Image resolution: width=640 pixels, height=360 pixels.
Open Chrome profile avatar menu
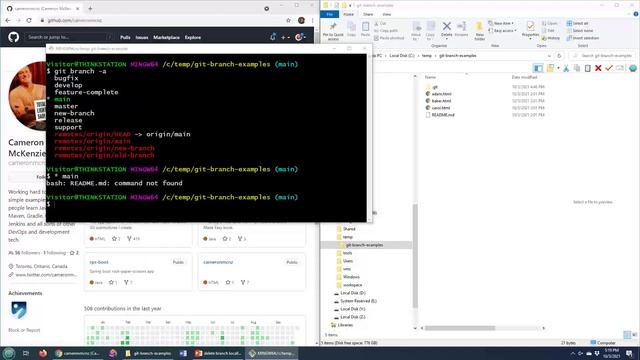(301, 20)
